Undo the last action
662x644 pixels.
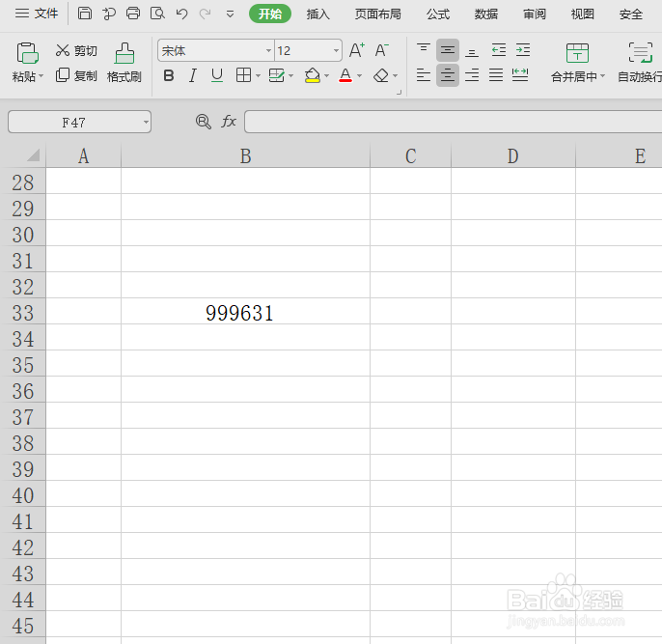click(x=182, y=14)
